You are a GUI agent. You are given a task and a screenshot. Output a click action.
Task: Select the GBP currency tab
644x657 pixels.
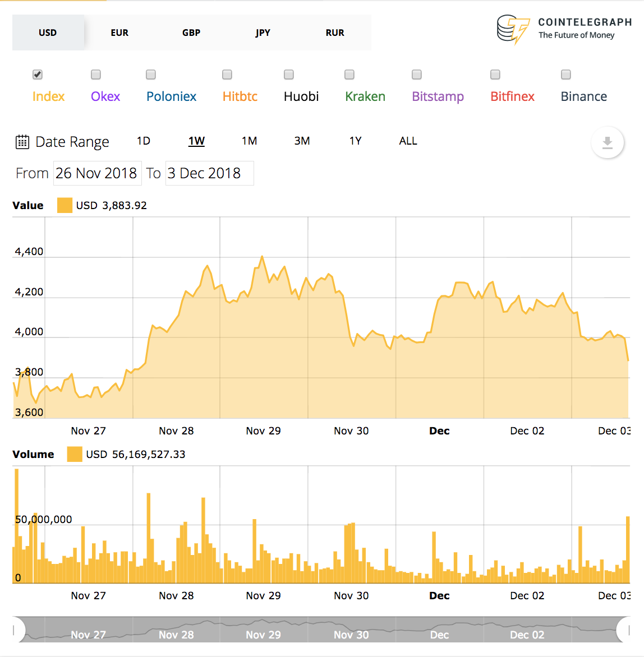pos(191,33)
